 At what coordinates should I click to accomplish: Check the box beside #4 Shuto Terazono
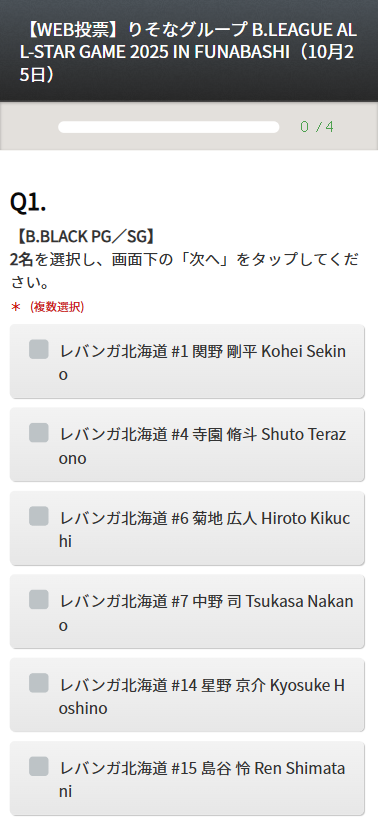pyautogui.click(x=39, y=432)
